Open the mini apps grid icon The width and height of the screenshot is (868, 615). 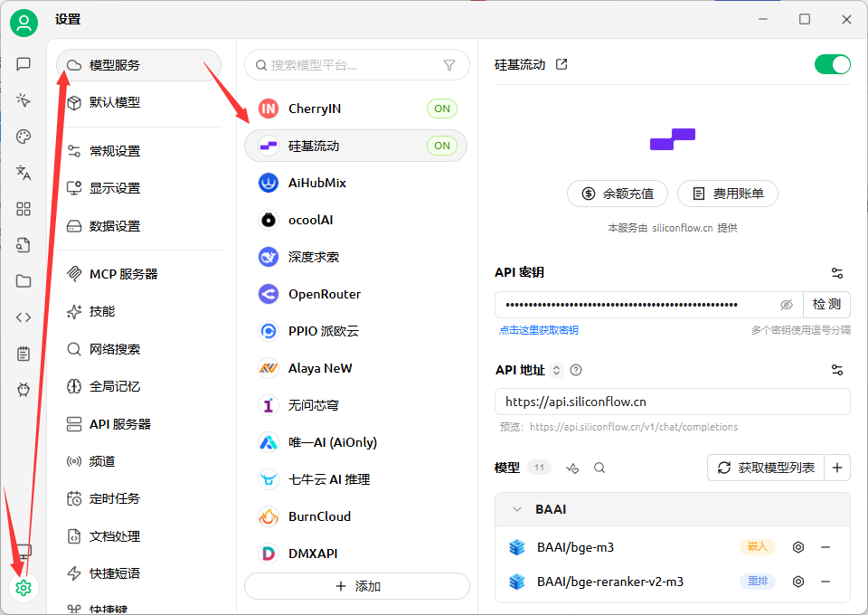point(24,209)
